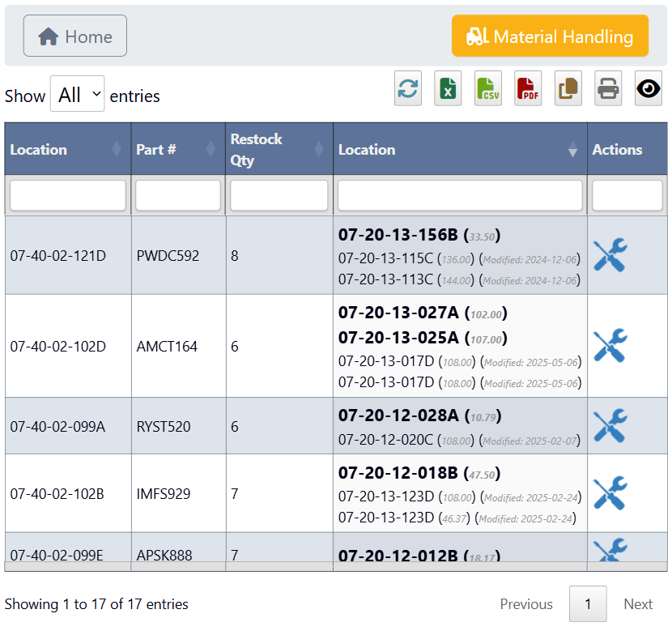Click the Actions column header

click(627, 149)
